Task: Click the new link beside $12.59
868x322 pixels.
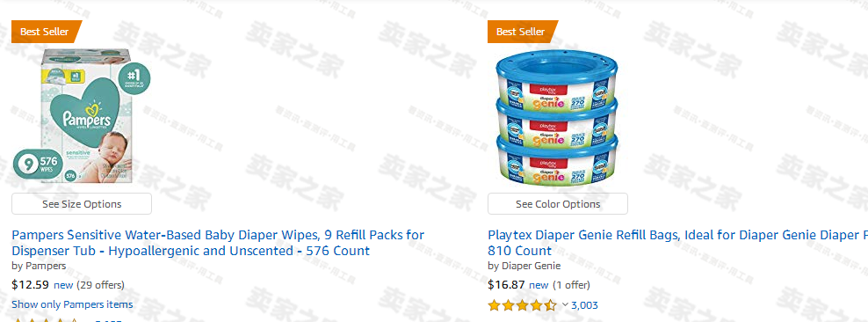Action: 63,285
